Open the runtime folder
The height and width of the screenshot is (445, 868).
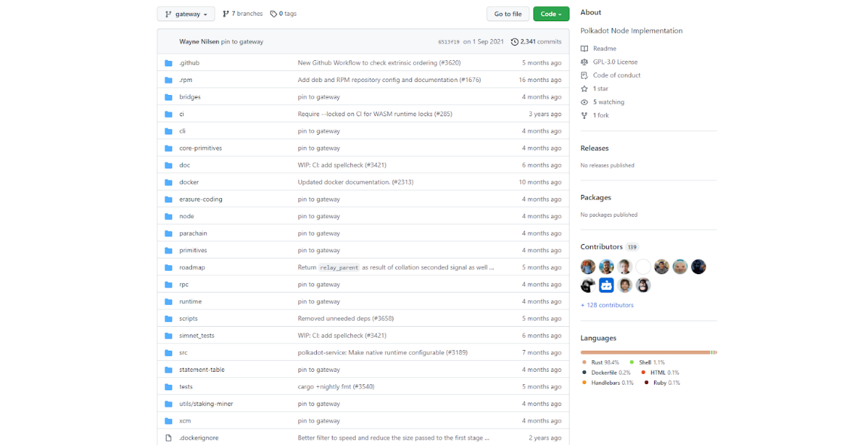click(191, 301)
